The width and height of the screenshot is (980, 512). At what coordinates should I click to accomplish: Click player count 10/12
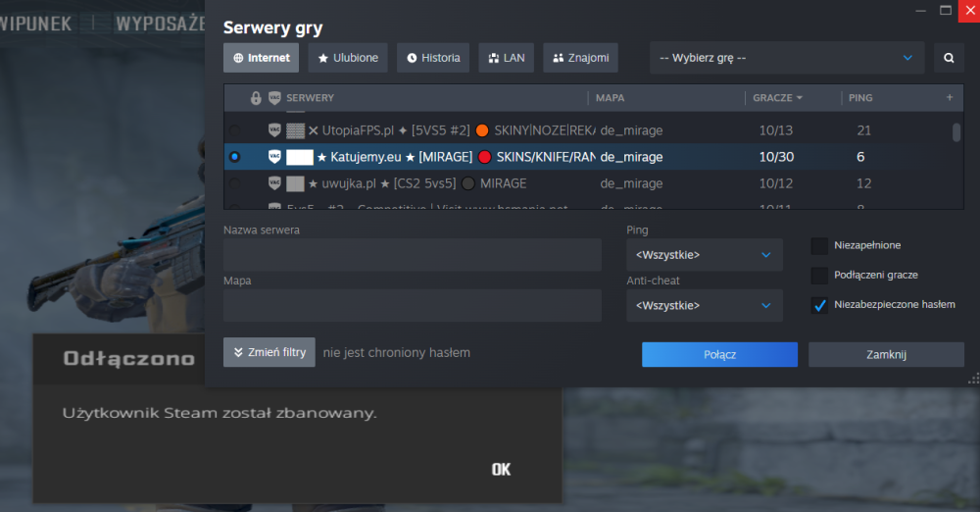tap(775, 183)
